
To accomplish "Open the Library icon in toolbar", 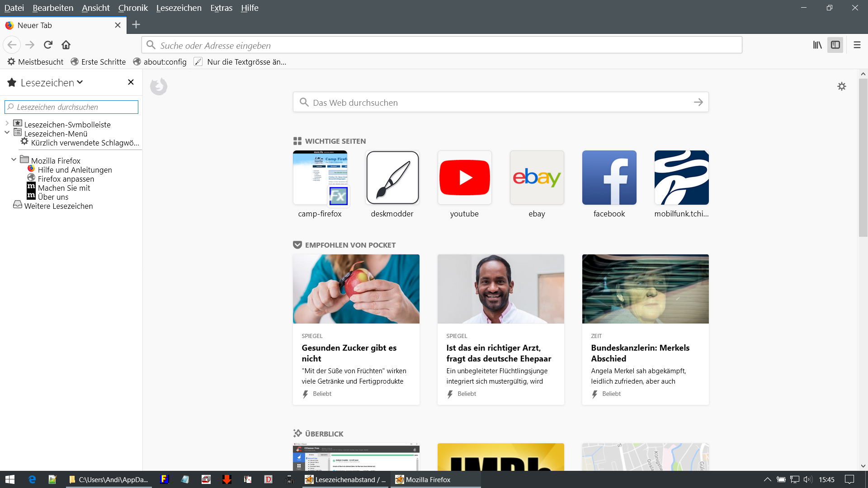I will 817,45.
